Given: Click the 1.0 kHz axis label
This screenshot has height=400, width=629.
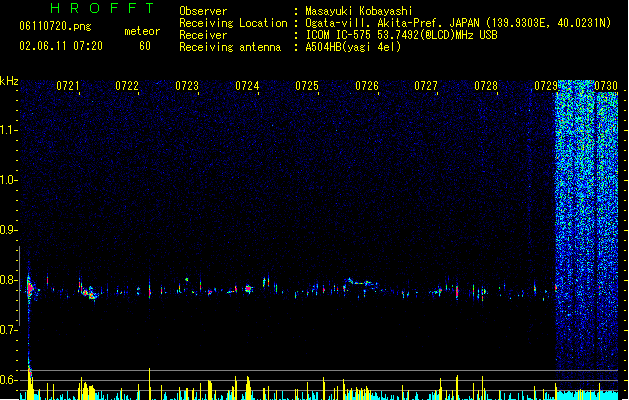Looking at the screenshot, I should coord(9,180).
